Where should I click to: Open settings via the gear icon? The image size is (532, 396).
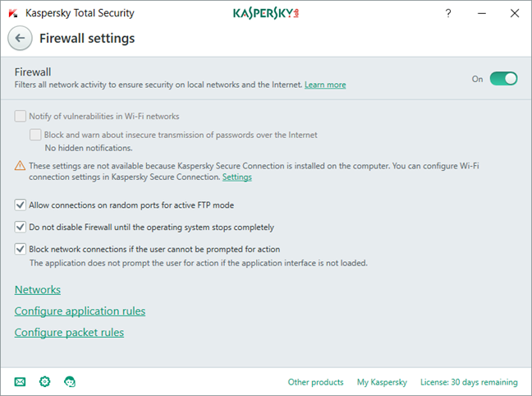point(45,382)
